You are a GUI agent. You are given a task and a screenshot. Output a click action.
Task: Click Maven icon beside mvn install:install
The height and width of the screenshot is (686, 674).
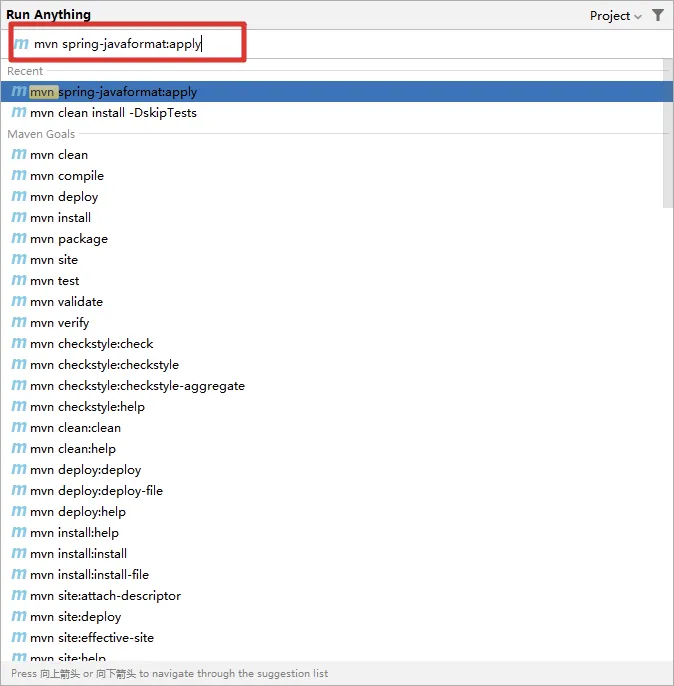(x=19, y=553)
